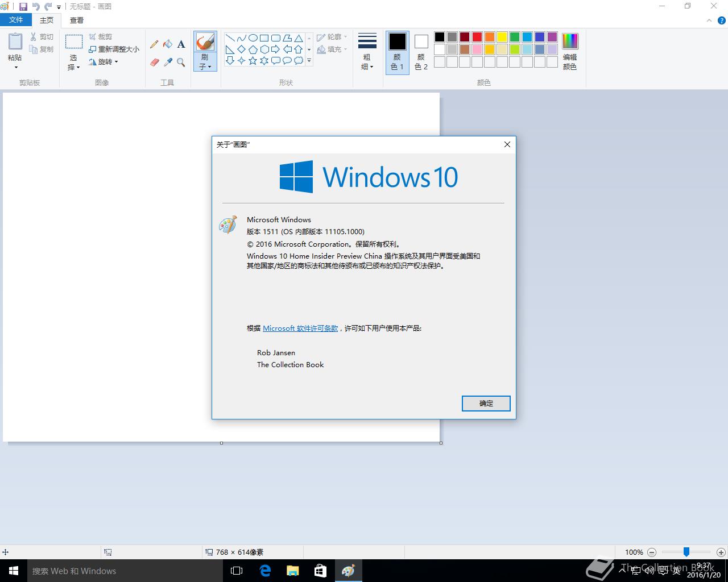728x582 pixels.
Task: Open the File (文件) menu
Action: click(16, 20)
